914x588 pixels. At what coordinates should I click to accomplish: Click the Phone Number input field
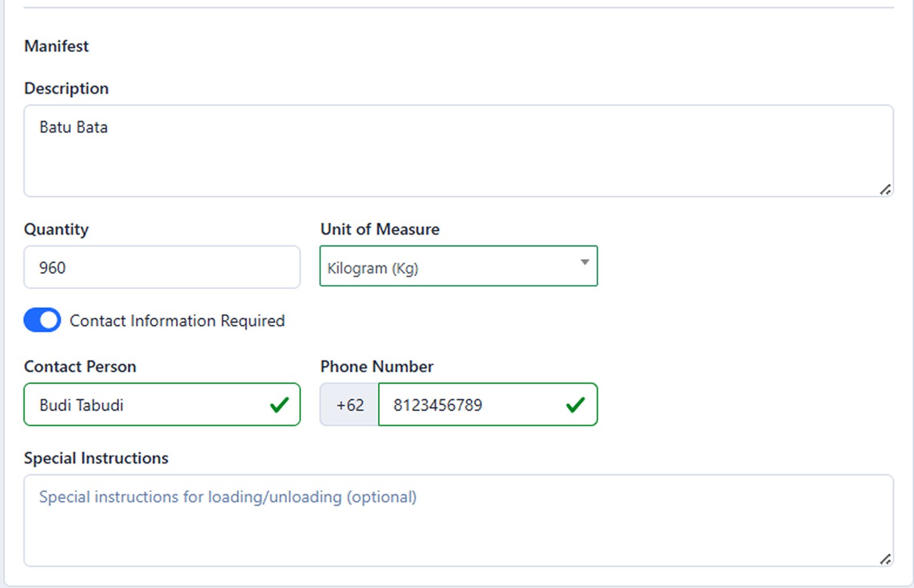(474, 405)
